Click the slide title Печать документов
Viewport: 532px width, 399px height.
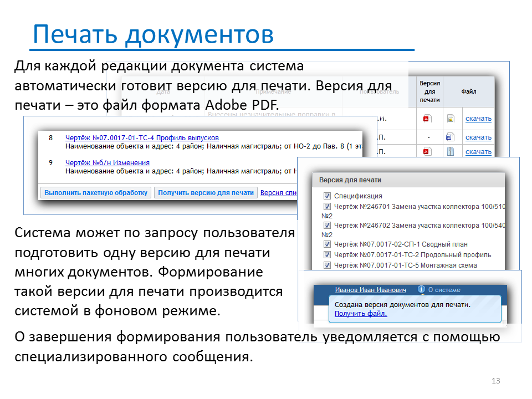click(x=153, y=34)
